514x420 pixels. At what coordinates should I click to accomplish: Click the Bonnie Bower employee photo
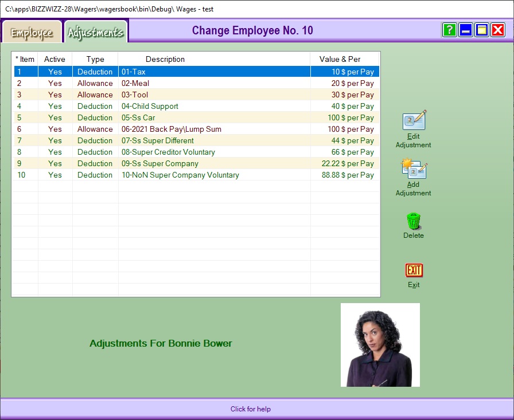click(x=380, y=345)
